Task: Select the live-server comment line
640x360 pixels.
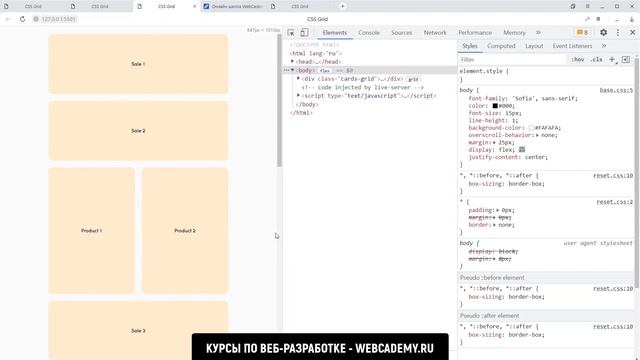Action: tap(362, 87)
